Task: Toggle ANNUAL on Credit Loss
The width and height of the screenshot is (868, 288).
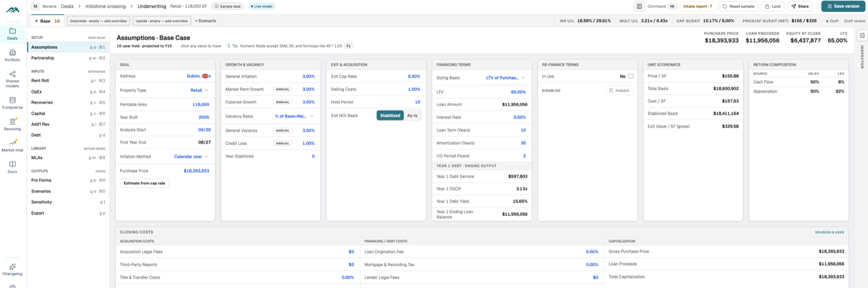Action: pos(283,143)
